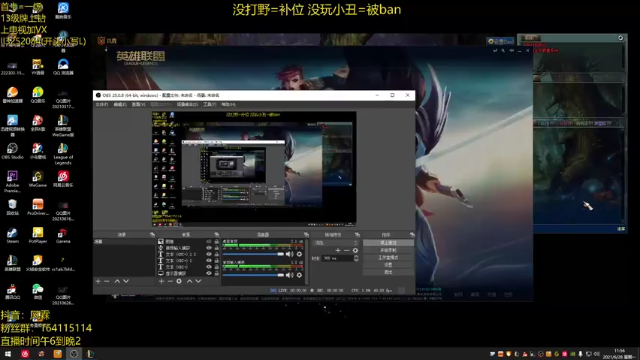This screenshot has width=640, height=360.
Task: Mute the desktop audio speaker icon
Action: (x=290, y=254)
